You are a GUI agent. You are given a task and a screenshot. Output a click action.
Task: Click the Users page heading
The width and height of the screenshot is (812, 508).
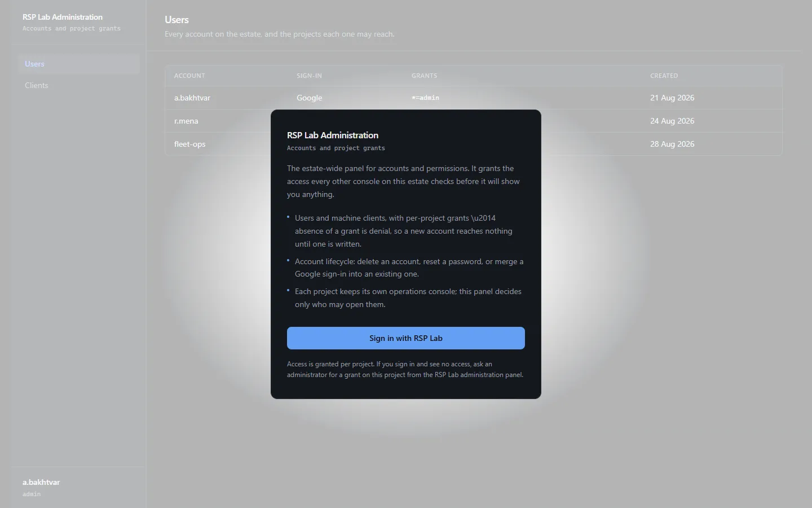click(176, 20)
